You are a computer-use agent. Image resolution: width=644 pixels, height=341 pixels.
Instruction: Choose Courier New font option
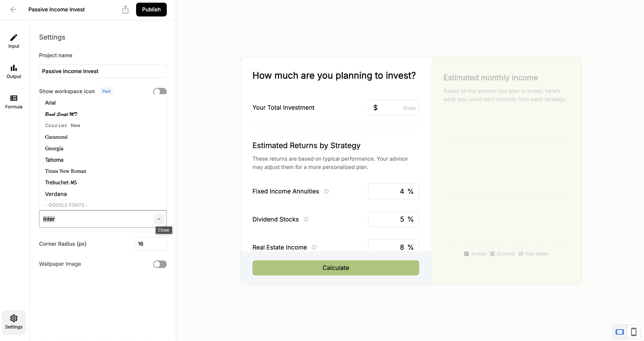[x=63, y=125]
